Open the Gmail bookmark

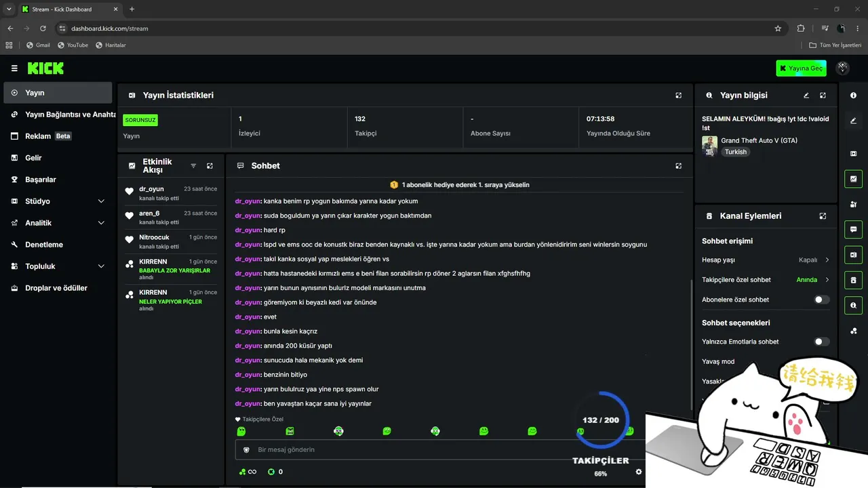click(x=38, y=45)
